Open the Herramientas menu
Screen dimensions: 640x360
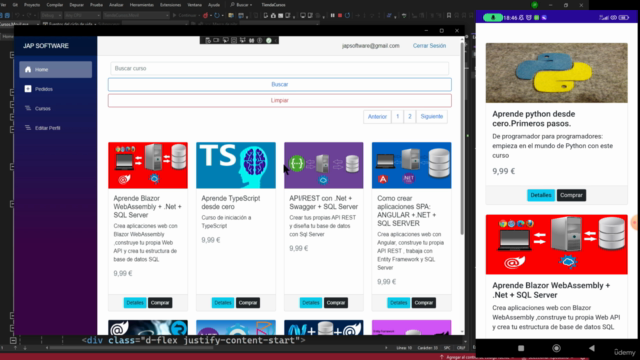[142, 5]
